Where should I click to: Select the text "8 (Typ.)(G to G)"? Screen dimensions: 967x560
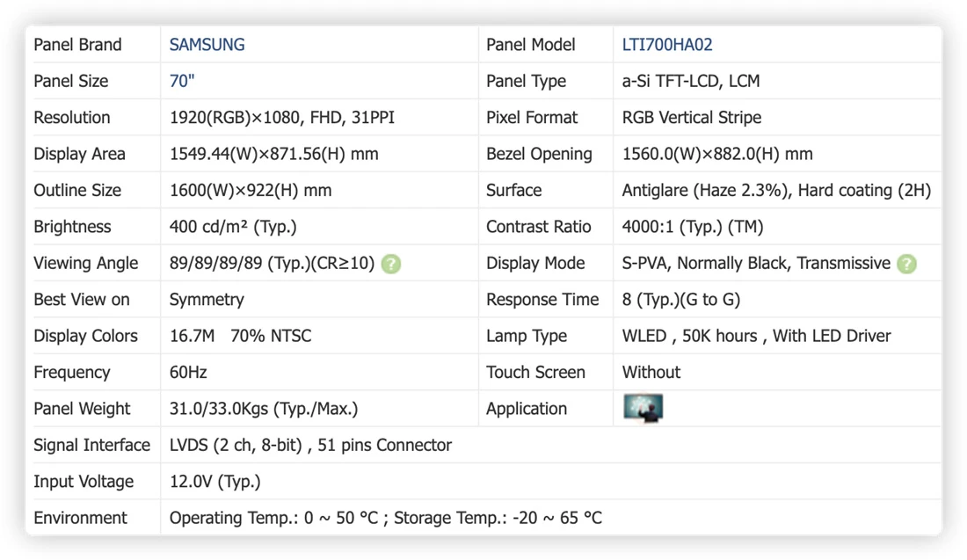tap(680, 299)
